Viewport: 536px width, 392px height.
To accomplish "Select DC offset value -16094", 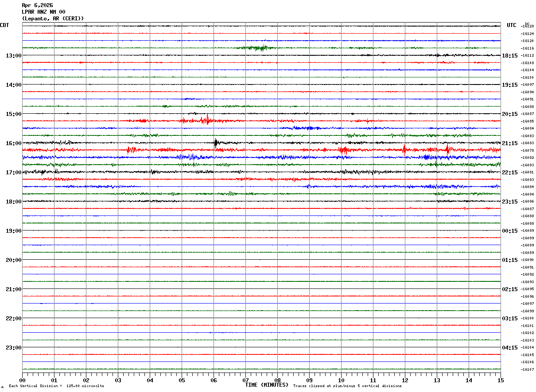I will click(x=527, y=92).
